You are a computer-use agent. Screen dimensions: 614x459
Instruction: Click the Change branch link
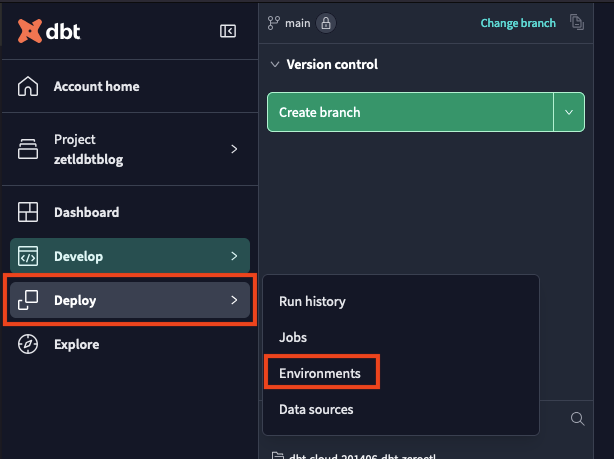point(518,23)
